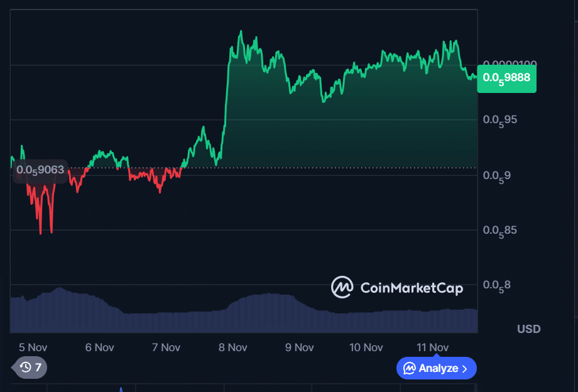Select the 5 Nov date axis label

pyautogui.click(x=33, y=347)
